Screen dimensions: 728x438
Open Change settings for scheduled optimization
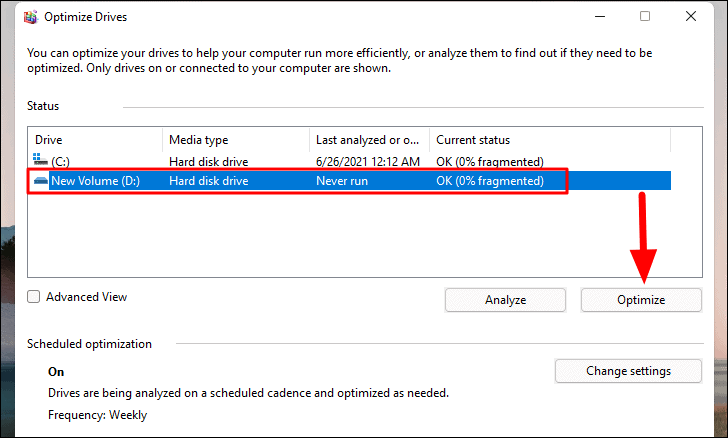tap(628, 371)
